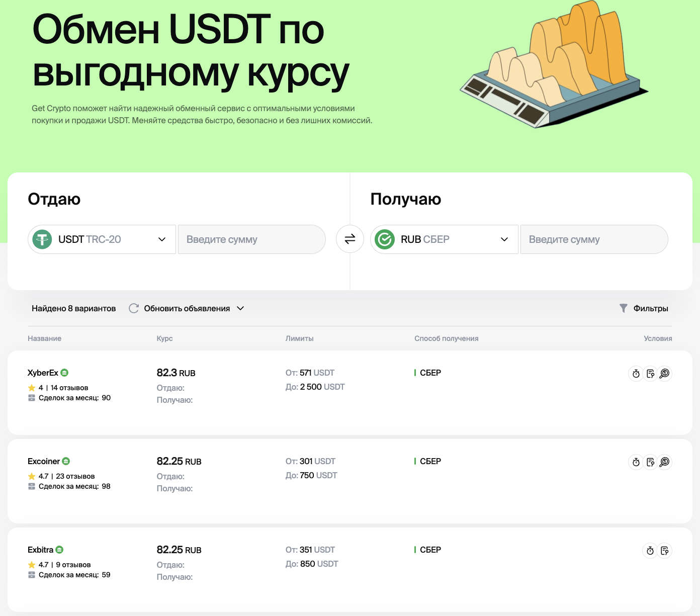Click the star rating icon for Excoiner
This screenshot has width=700, height=616.
32,476
